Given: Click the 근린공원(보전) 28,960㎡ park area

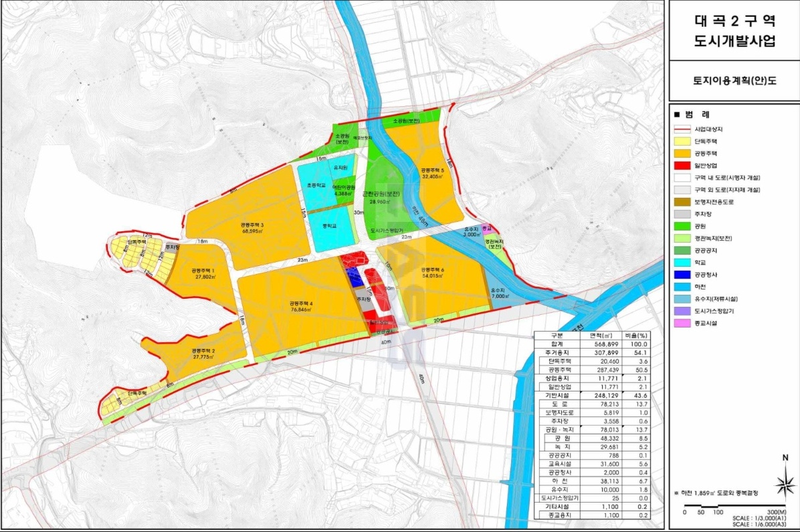Looking at the screenshot, I should 382,198.
